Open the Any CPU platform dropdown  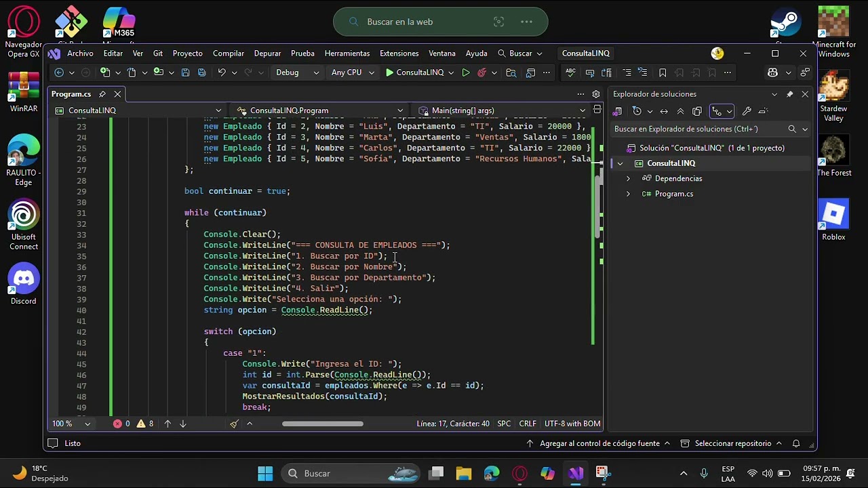[353, 73]
